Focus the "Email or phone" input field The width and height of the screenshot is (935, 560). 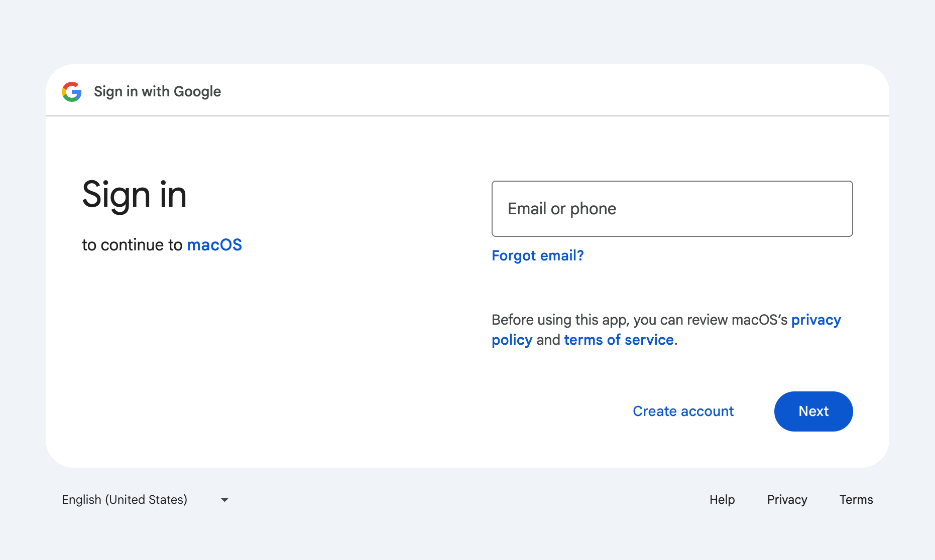[x=672, y=208]
